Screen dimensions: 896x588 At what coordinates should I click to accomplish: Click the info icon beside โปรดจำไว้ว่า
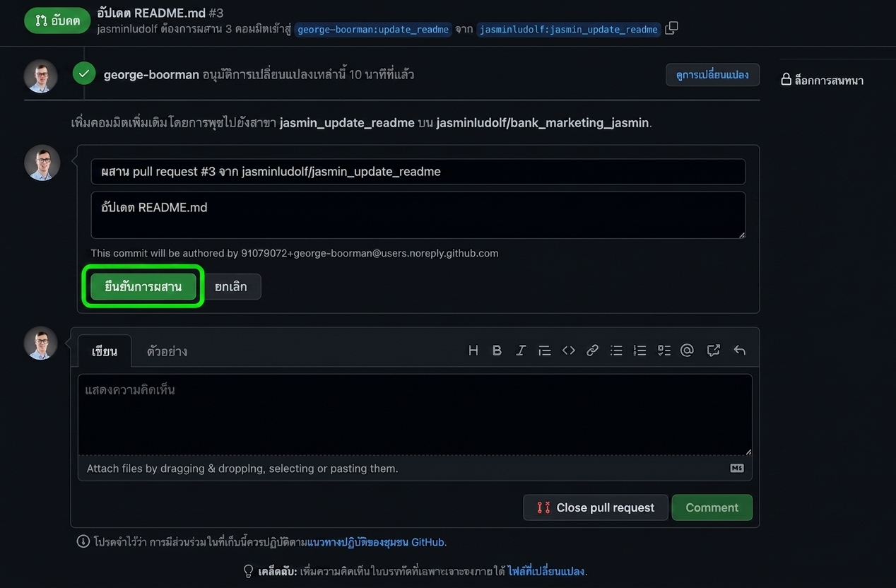click(83, 542)
